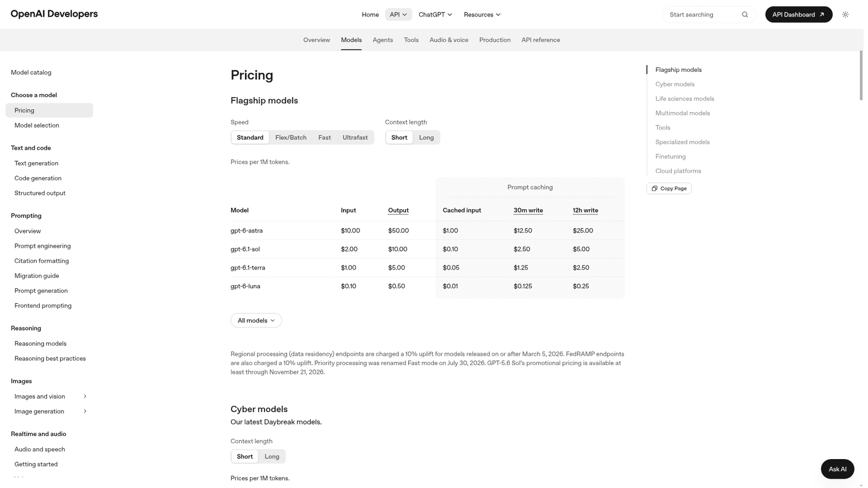Toggle the light/dark theme sun icon
The image size is (868, 488).
[x=845, y=14]
